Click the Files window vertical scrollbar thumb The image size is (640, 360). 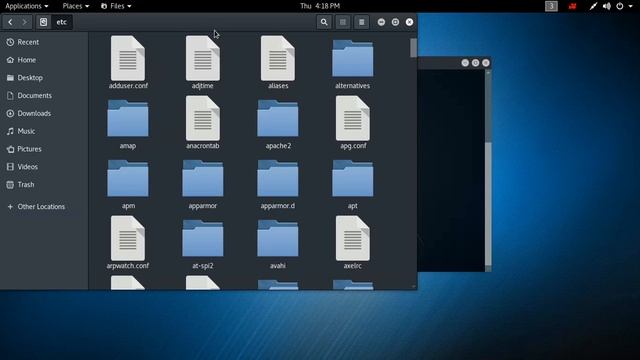413,48
